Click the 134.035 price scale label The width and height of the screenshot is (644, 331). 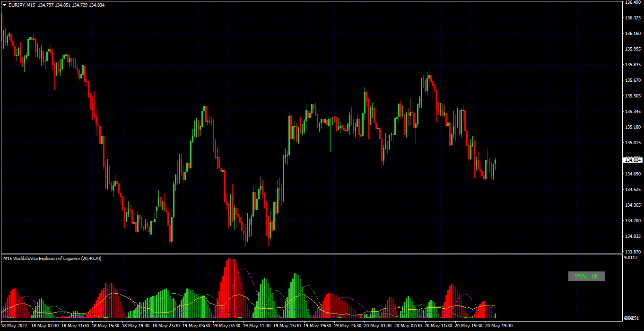point(633,236)
